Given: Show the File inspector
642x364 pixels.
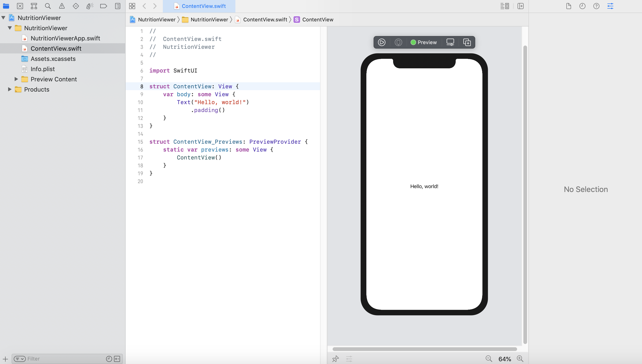Looking at the screenshot, I should [568, 6].
